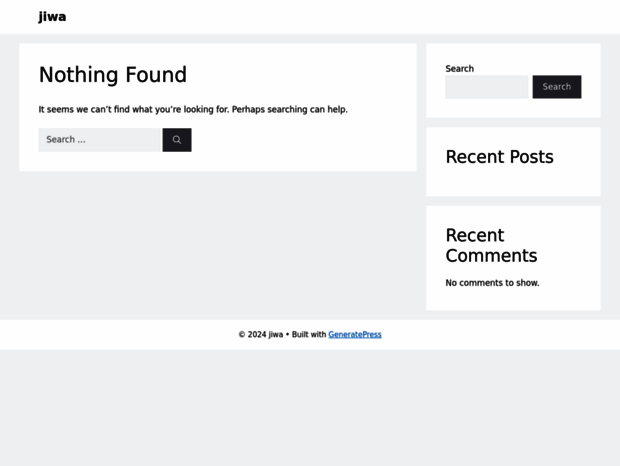Click inside the Recent Posts widget box

[513, 180]
